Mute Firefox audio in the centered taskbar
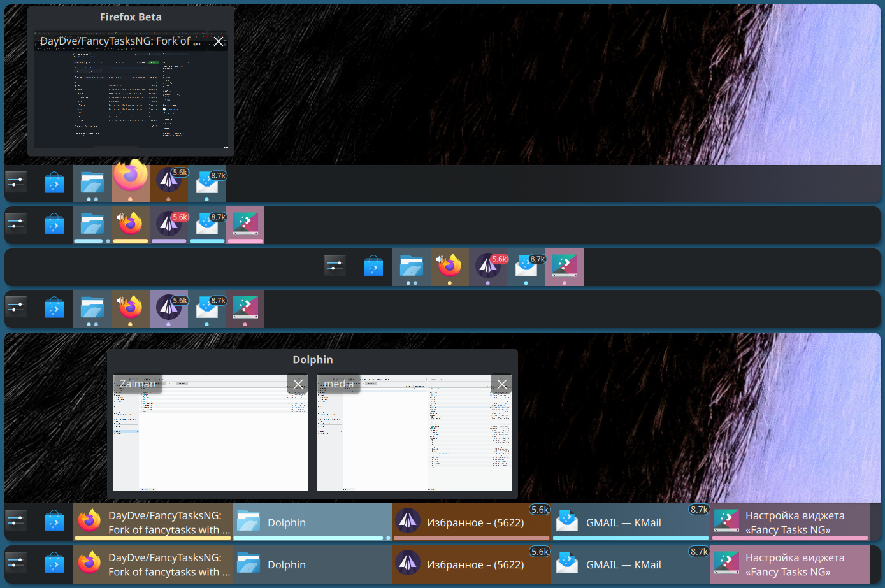885x588 pixels. (x=440, y=259)
